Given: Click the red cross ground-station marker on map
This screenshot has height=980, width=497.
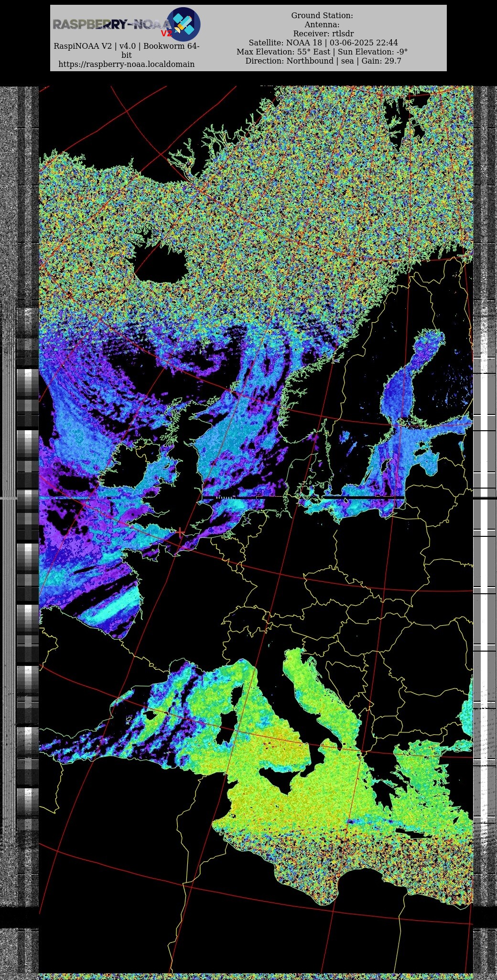Looking at the screenshot, I should [180, 533].
